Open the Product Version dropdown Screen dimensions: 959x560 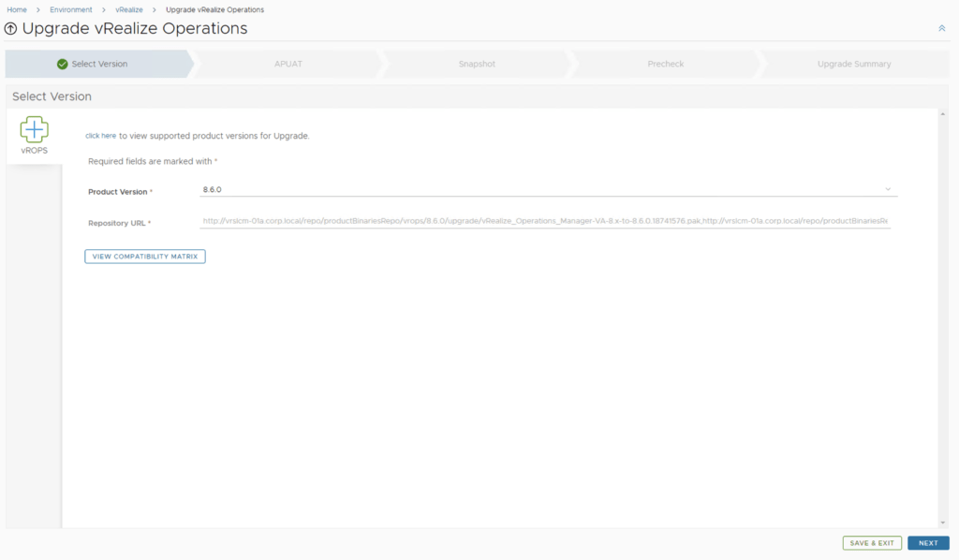point(548,189)
